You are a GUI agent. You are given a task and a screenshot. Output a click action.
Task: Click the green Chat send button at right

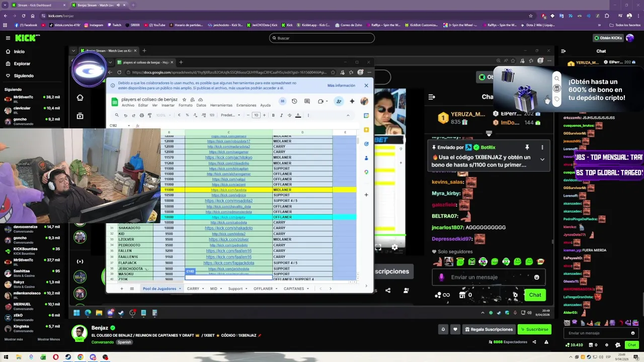(x=632, y=345)
